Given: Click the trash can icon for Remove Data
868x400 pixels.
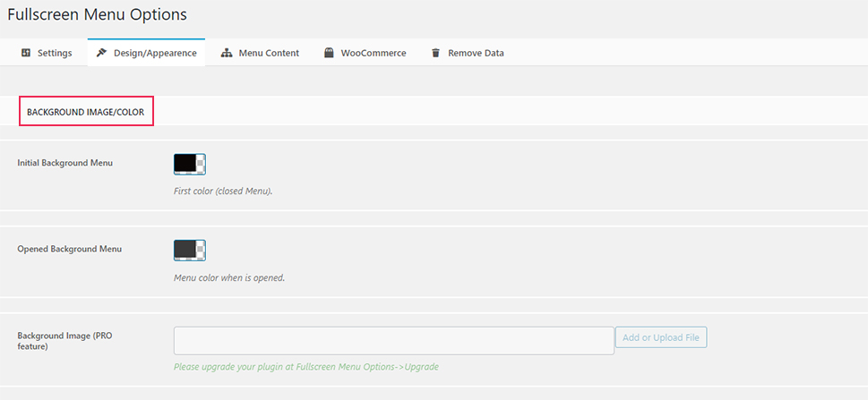Looking at the screenshot, I should point(435,53).
